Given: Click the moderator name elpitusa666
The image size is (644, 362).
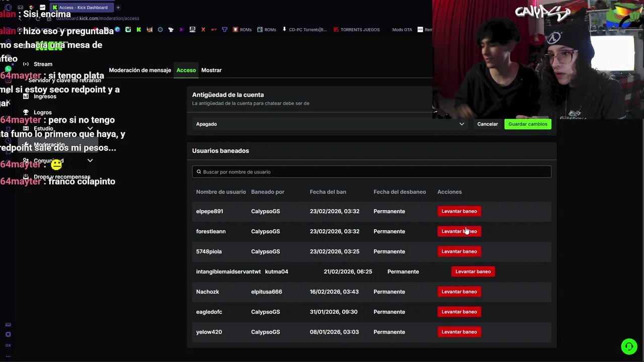Looking at the screenshot, I should (267, 292).
